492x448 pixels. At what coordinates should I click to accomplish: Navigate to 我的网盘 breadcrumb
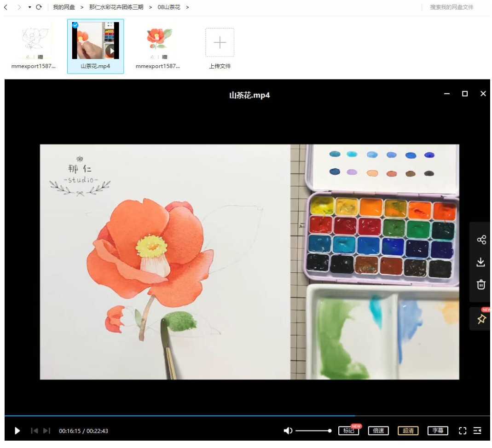[x=64, y=7]
